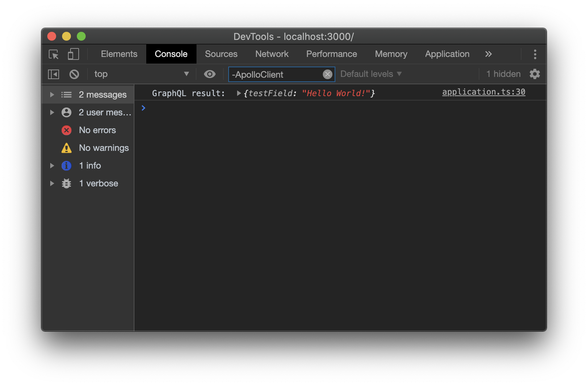Switch to the Elements tab

(119, 54)
